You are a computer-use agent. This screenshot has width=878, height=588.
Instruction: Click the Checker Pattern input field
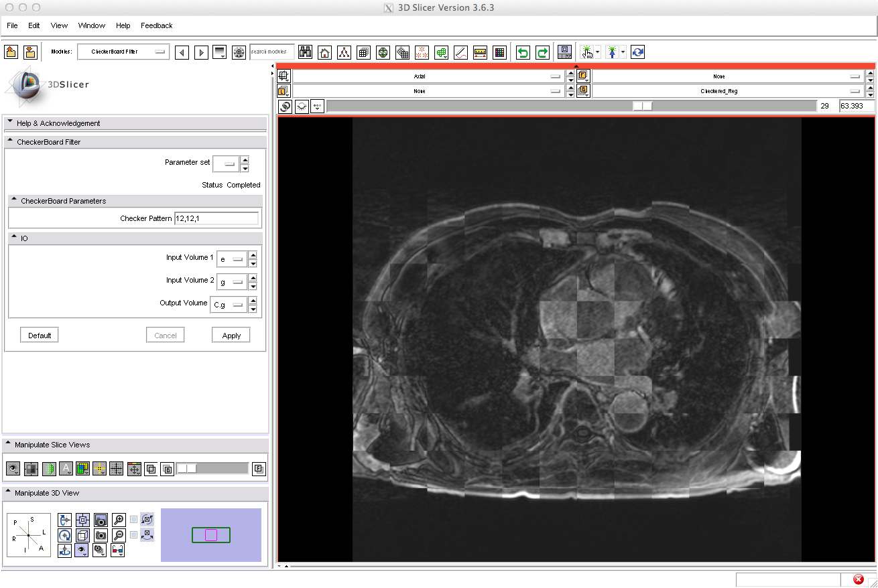coord(216,218)
